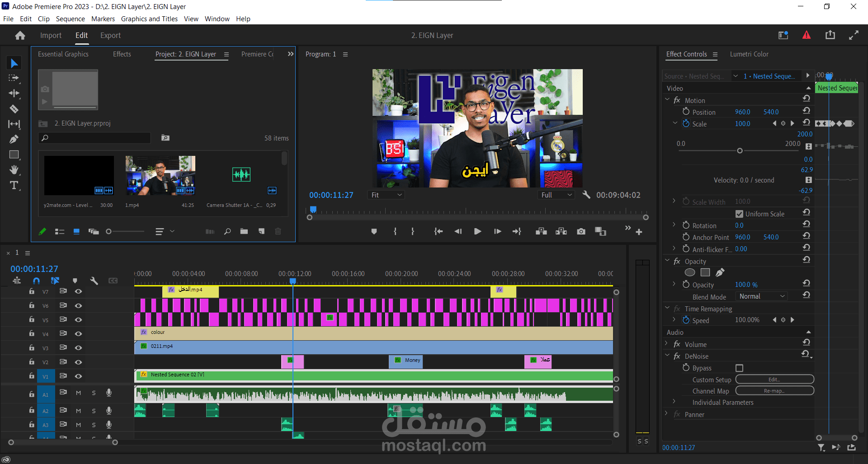
Task: Open the Blend Mode dropdown
Action: click(762, 296)
